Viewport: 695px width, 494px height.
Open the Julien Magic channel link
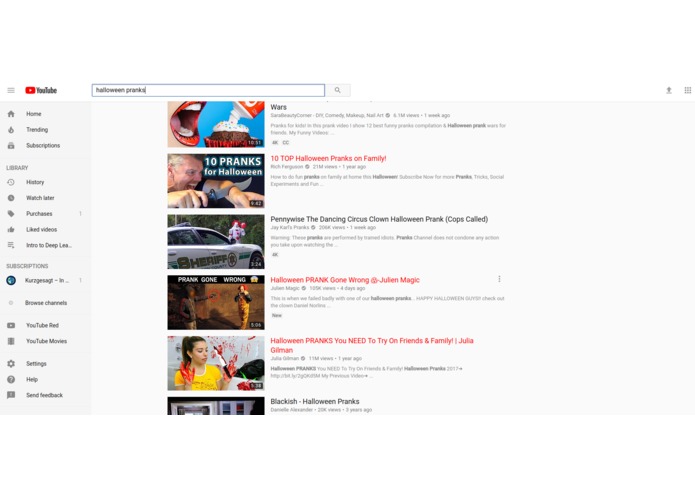click(x=285, y=288)
